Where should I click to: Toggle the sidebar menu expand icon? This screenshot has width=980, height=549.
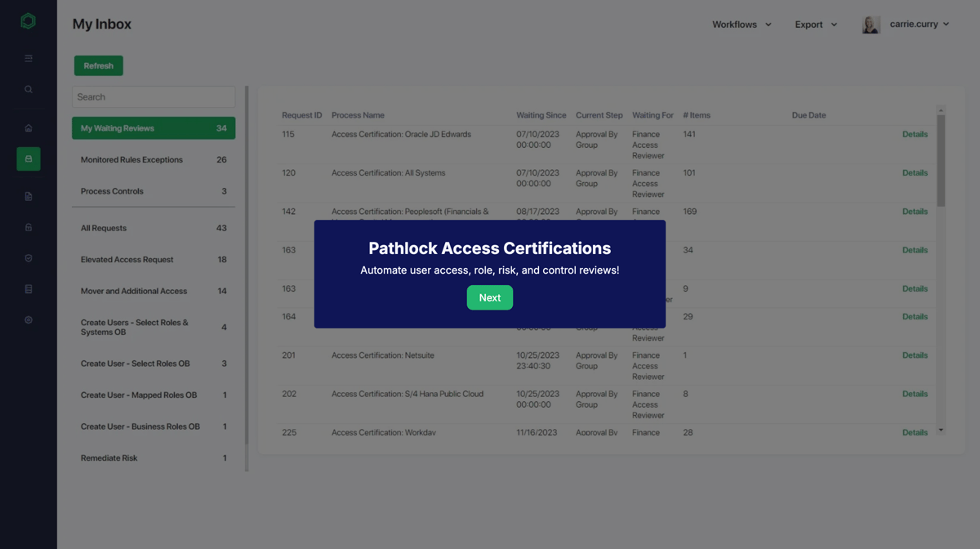(29, 59)
